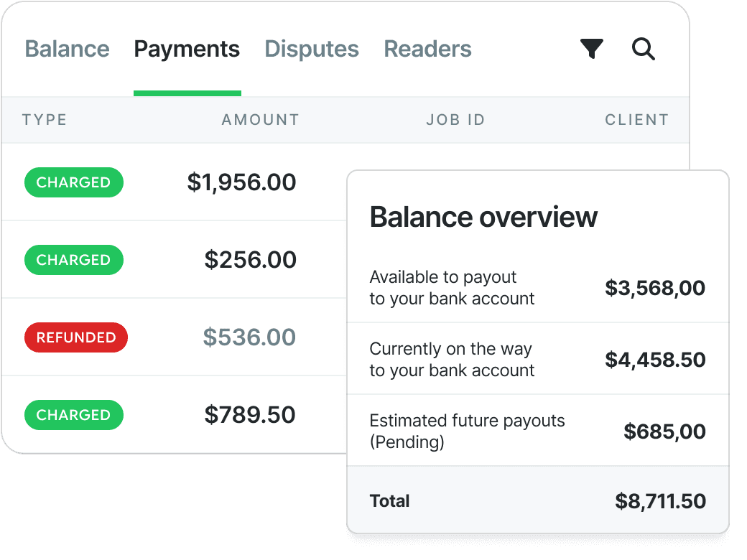Select the CHARGED badge for $256.00
This screenshot has width=747, height=560.
(x=74, y=260)
